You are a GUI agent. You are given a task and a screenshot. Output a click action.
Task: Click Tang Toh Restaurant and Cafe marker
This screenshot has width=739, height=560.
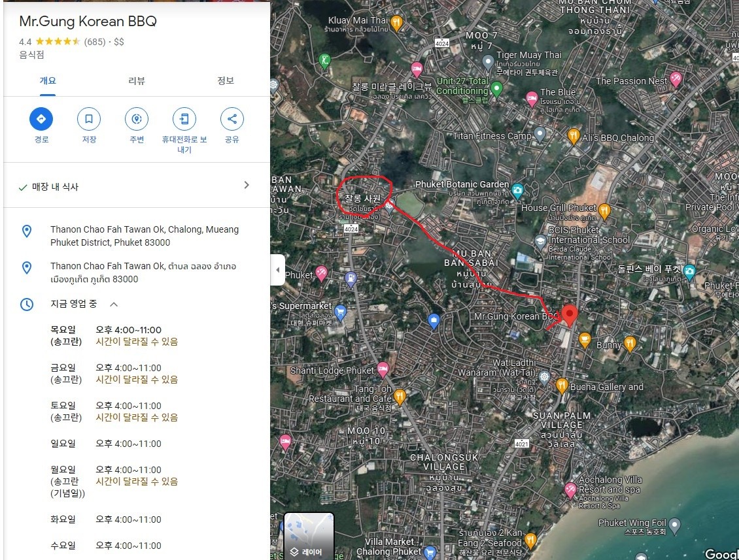pyautogui.click(x=400, y=397)
